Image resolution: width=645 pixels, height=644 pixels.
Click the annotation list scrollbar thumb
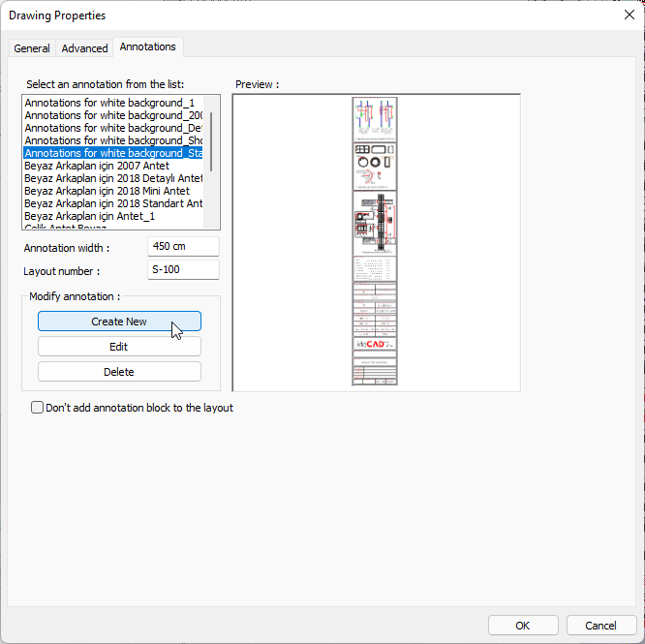pos(211,141)
